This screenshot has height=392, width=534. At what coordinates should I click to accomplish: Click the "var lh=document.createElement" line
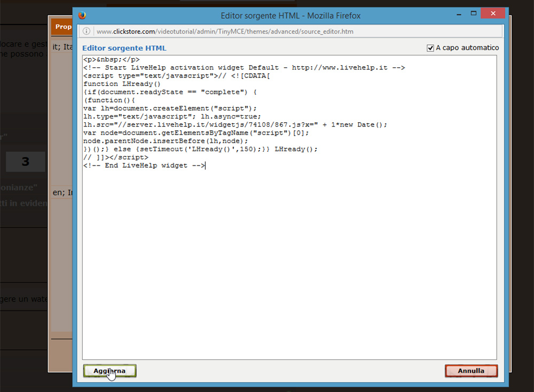pos(170,108)
